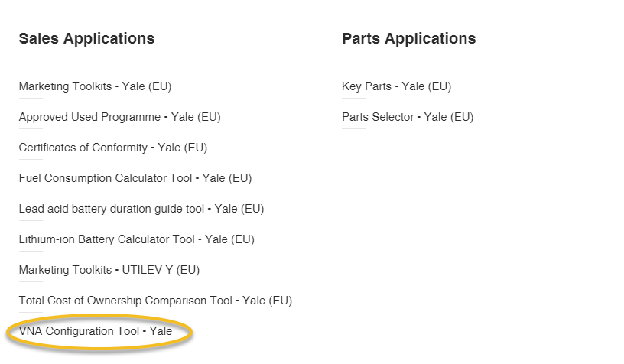Launch Lithium-ion Battery Calculator Tool link
Image resolution: width=624 pixels, height=364 pixels.
[x=136, y=239]
